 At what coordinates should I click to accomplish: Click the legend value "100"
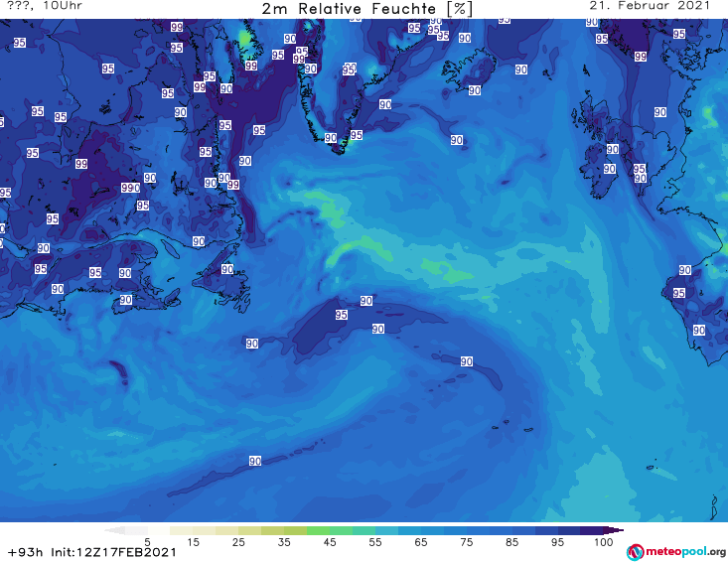coord(604,541)
